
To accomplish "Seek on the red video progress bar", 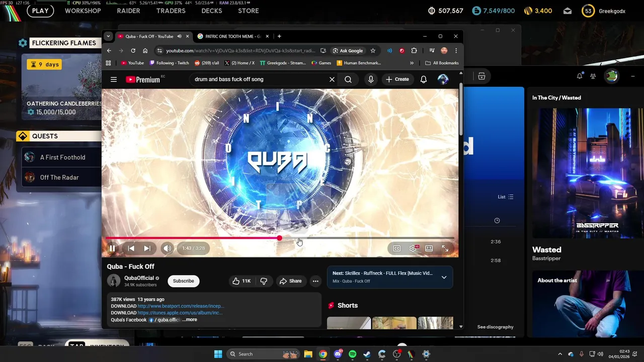I will coord(280,238).
